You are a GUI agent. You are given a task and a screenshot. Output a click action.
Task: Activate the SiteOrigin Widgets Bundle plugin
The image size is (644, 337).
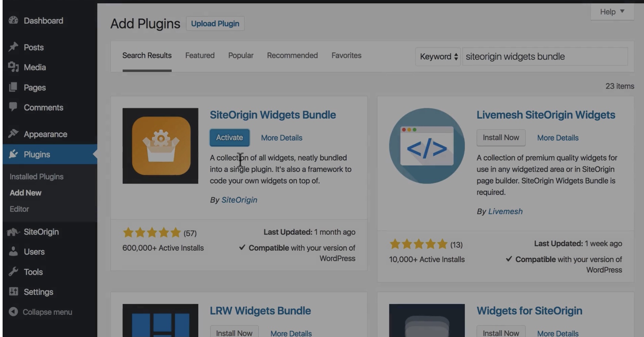(229, 138)
